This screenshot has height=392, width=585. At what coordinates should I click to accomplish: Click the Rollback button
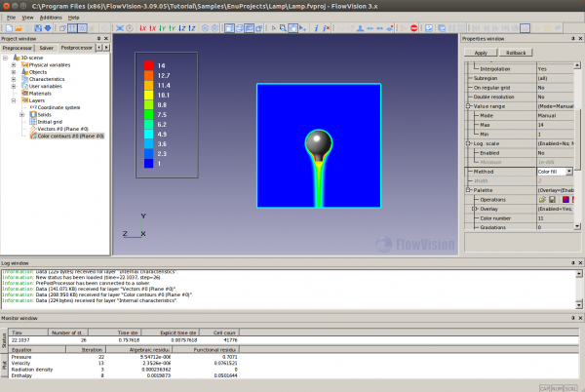[516, 53]
